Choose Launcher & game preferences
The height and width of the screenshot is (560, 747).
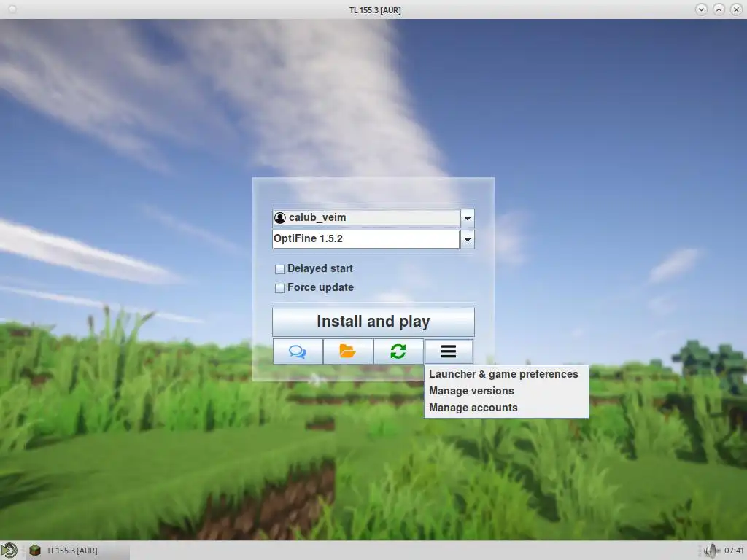click(506, 374)
